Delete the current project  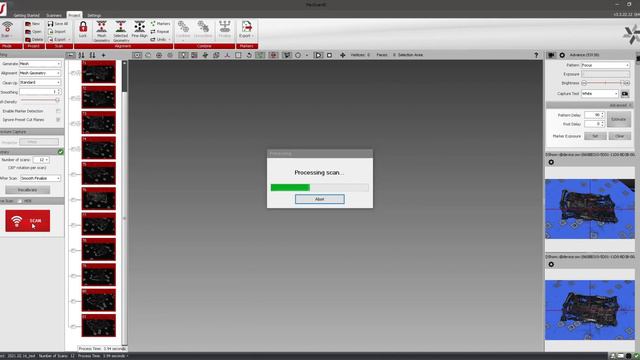coord(33,40)
